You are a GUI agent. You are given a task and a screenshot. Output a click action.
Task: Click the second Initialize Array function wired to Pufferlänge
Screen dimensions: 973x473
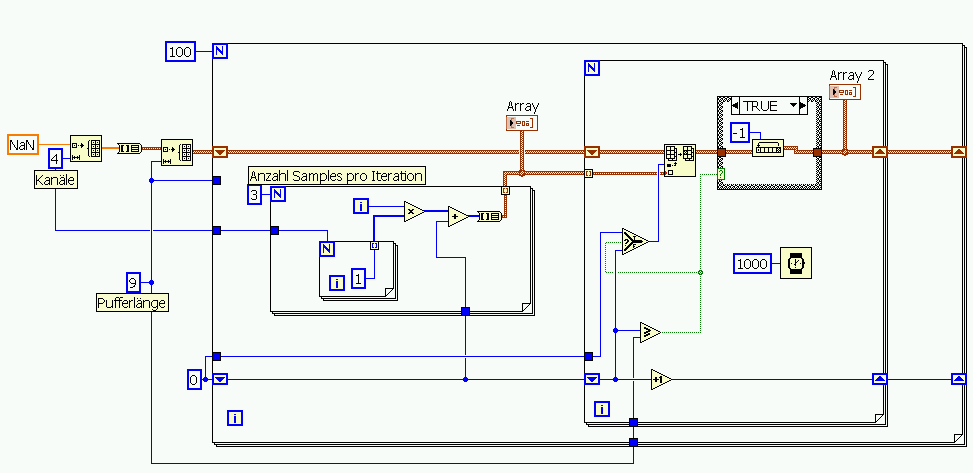pos(177,152)
